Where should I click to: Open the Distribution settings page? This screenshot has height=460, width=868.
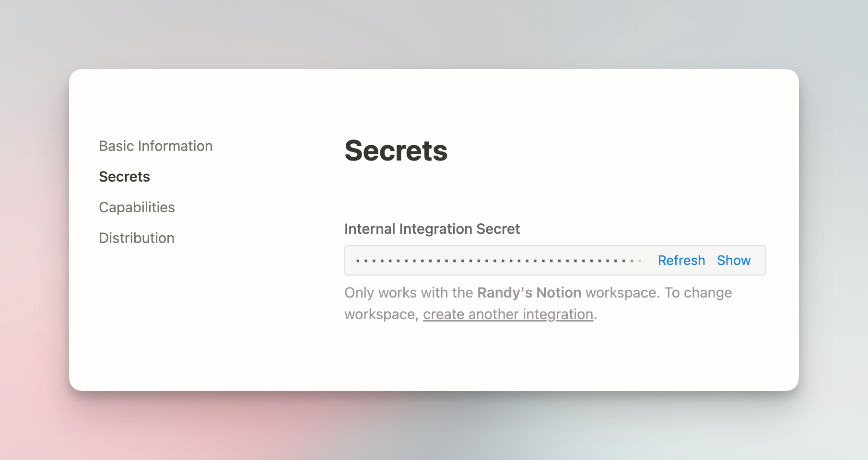pyautogui.click(x=137, y=238)
